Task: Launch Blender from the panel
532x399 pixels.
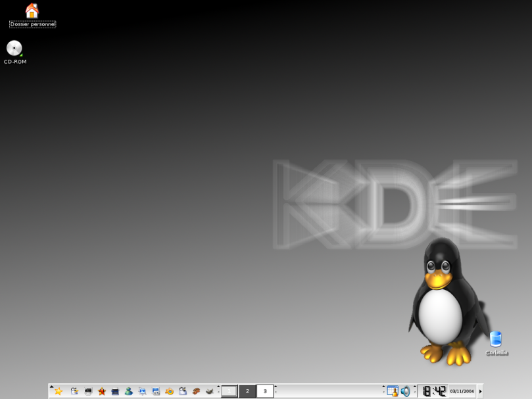Action: 169,391
